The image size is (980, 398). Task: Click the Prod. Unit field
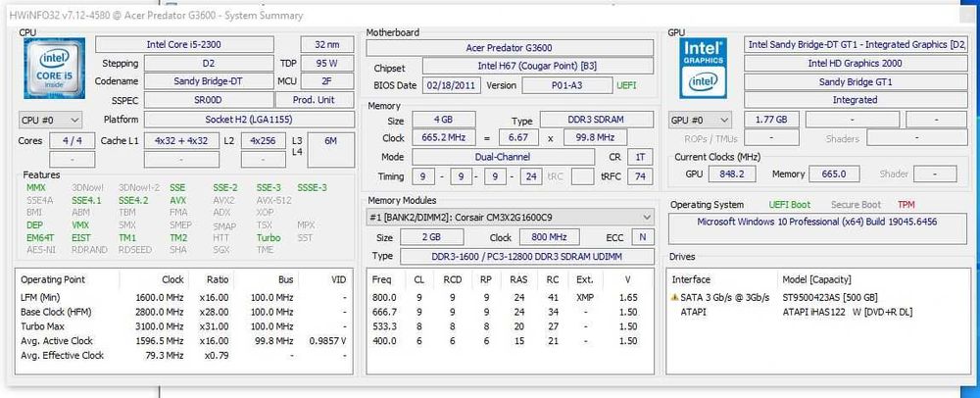coord(315,100)
